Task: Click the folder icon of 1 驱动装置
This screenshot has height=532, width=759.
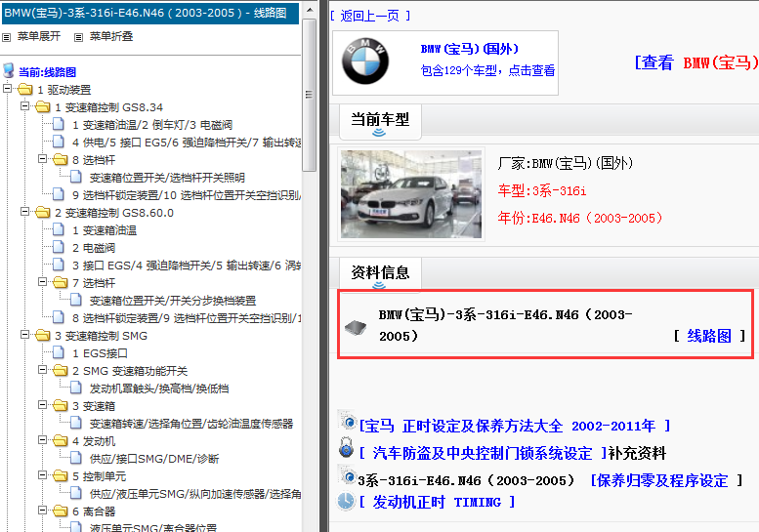Action: click(25, 90)
